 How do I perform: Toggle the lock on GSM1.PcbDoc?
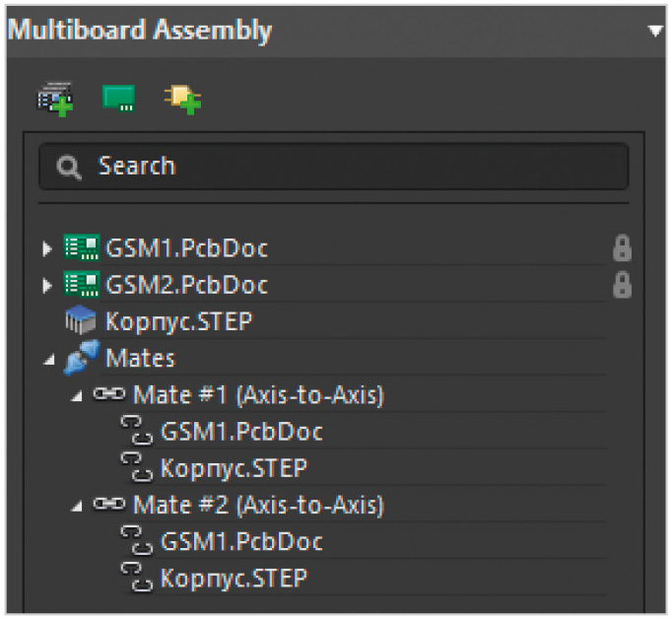[x=622, y=249]
